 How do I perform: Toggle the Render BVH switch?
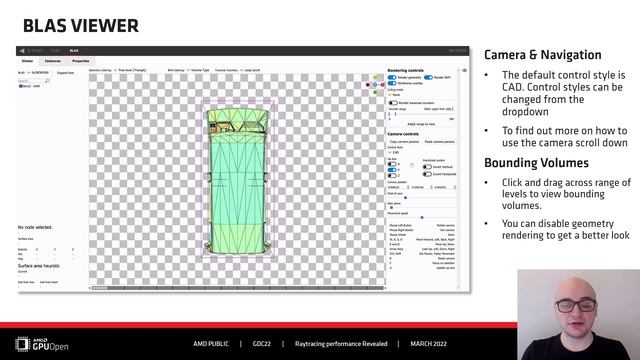[428, 77]
